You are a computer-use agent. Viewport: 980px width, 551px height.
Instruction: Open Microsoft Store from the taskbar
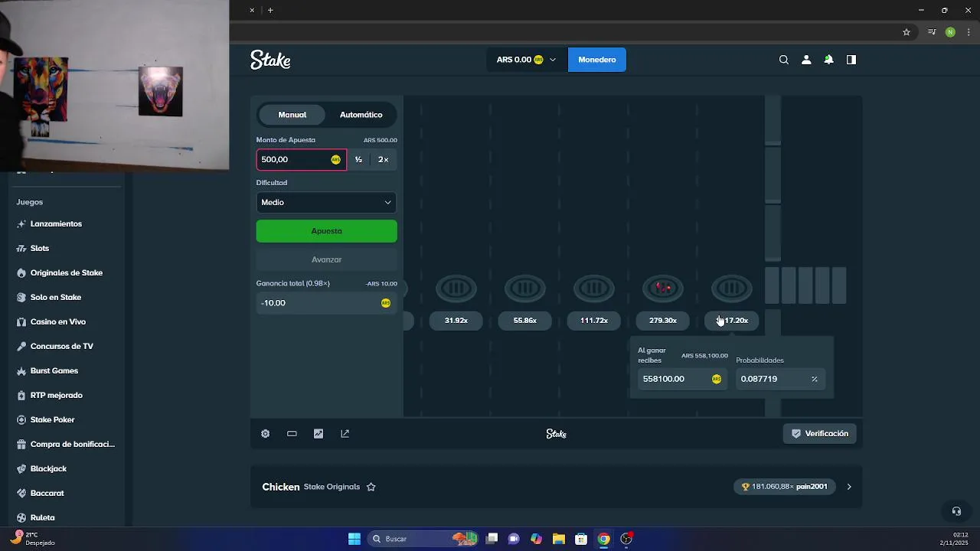(581, 539)
